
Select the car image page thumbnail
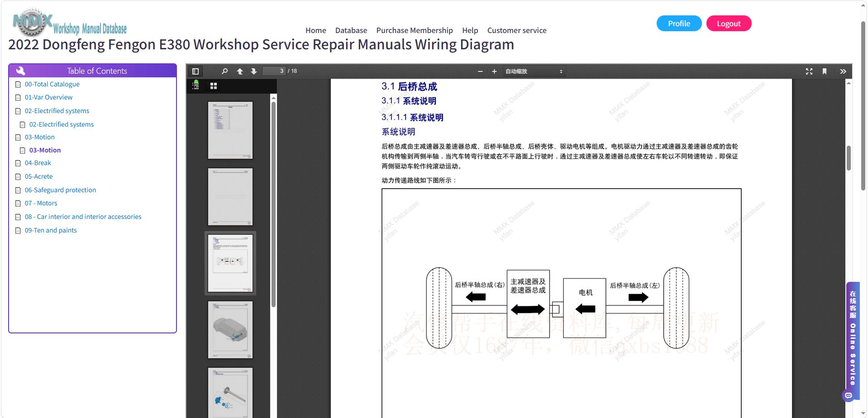[230, 330]
